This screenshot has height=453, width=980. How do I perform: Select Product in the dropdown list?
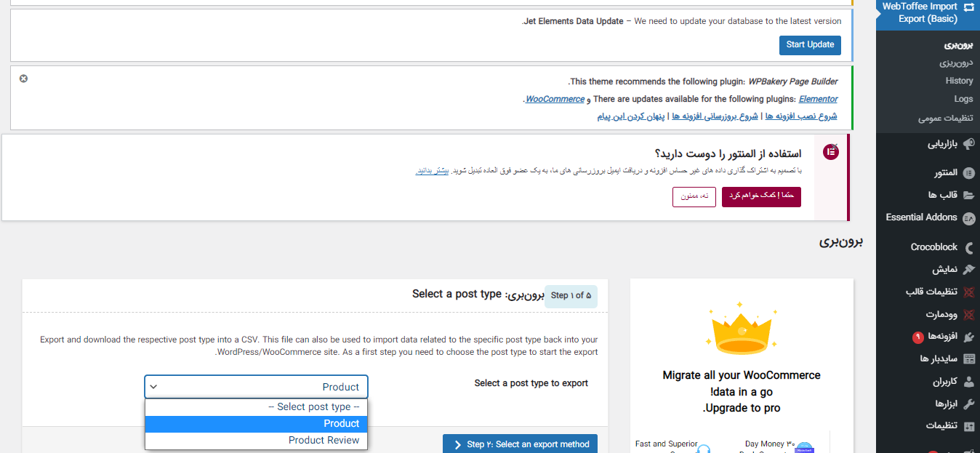point(257,424)
